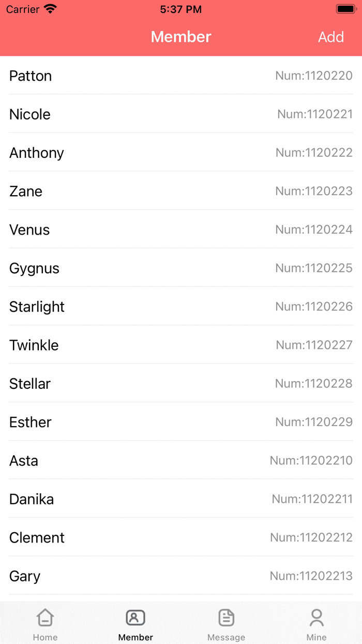362x644 pixels.
Task: Switch to the Message tab label
Action: 226,637
